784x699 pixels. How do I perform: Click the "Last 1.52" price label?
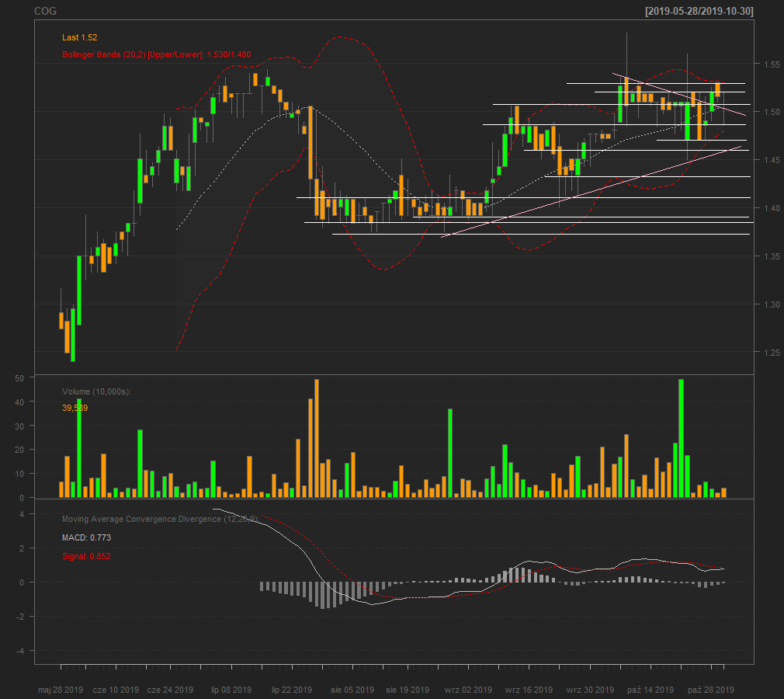click(79, 37)
